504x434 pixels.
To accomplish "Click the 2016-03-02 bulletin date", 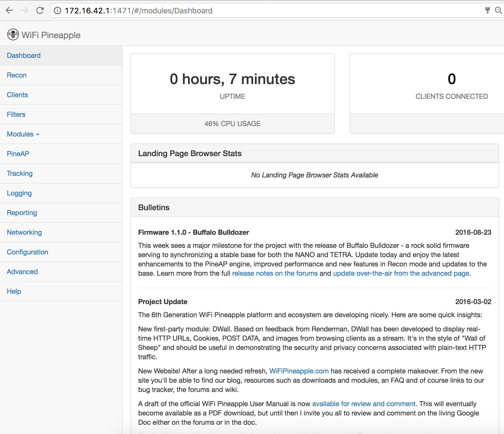I will tap(473, 302).
